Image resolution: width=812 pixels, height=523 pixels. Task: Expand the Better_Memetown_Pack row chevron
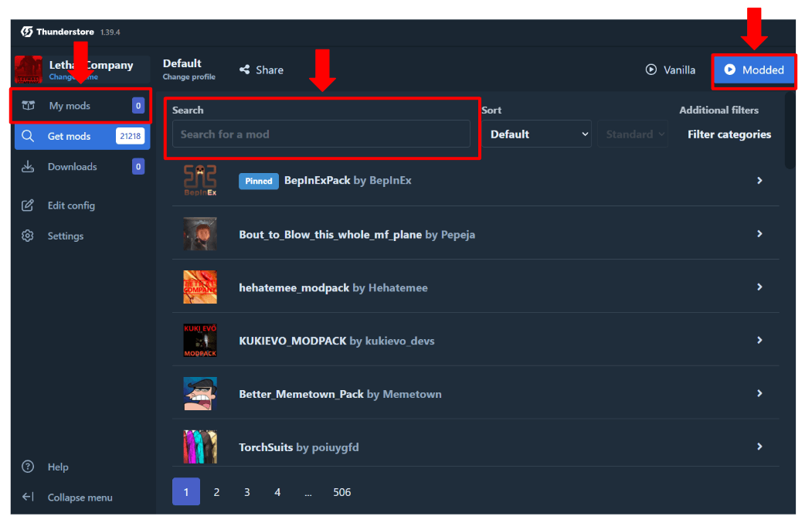coord(759,393)
